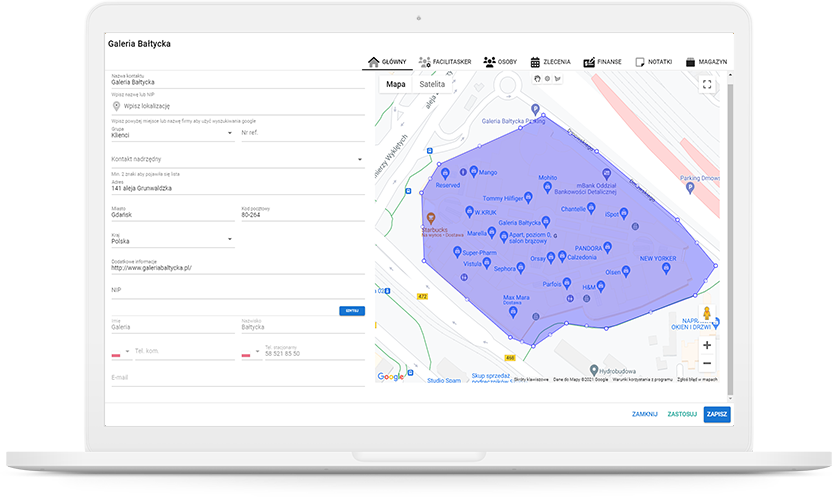
Task: Switch to the Osoby tab
Action: point(499,62)
